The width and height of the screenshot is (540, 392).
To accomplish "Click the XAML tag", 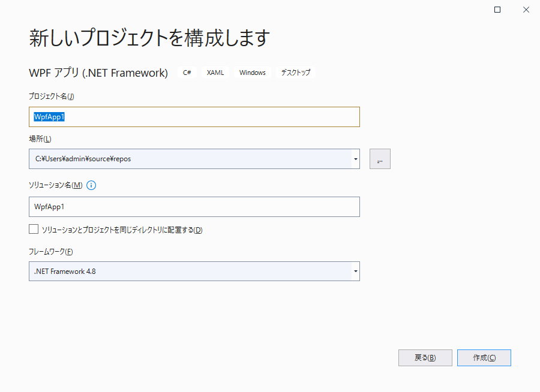I will tap(215, 73).
